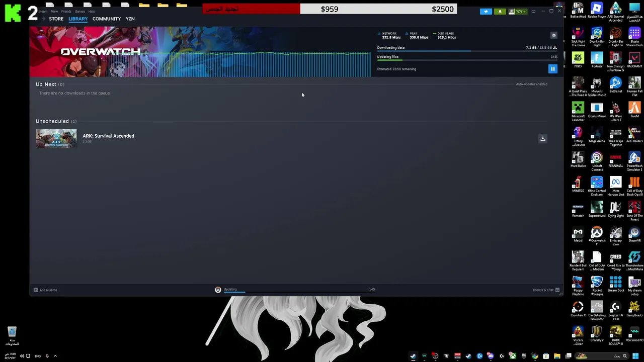Open VALORANT desktop shortcut
The height and width of the screenshot is (362, 644).
click(x=634, y=60)
